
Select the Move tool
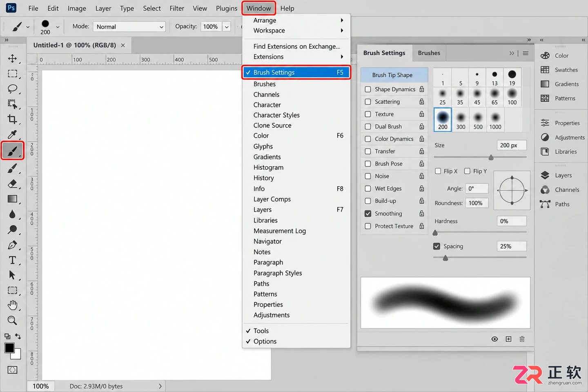point(12,58)
